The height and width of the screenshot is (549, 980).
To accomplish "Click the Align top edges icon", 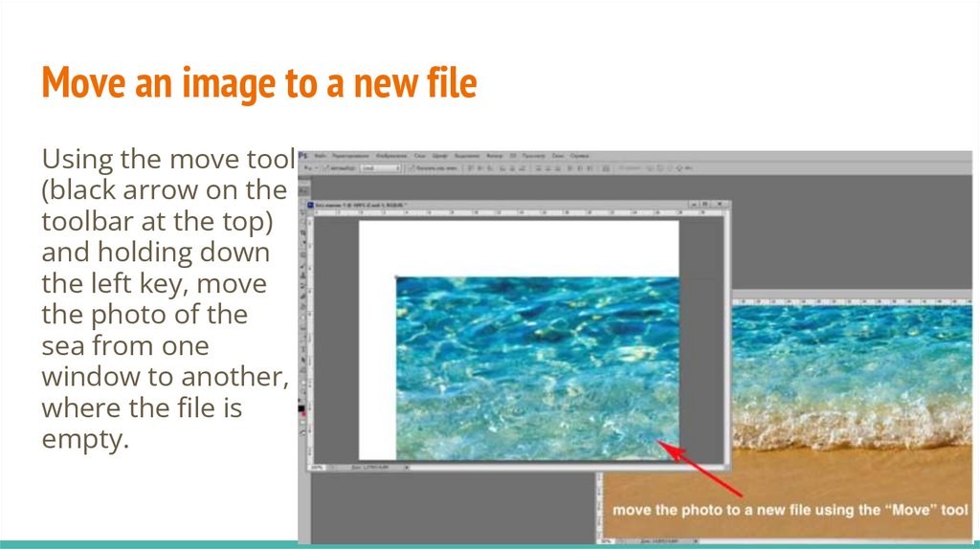I will click(471, 168).
